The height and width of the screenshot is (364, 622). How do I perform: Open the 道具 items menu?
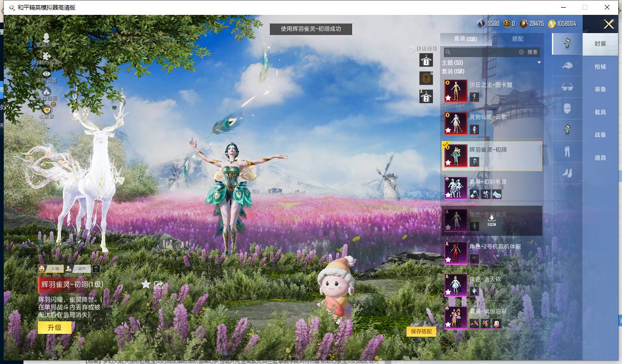click(x=600, y=158)
